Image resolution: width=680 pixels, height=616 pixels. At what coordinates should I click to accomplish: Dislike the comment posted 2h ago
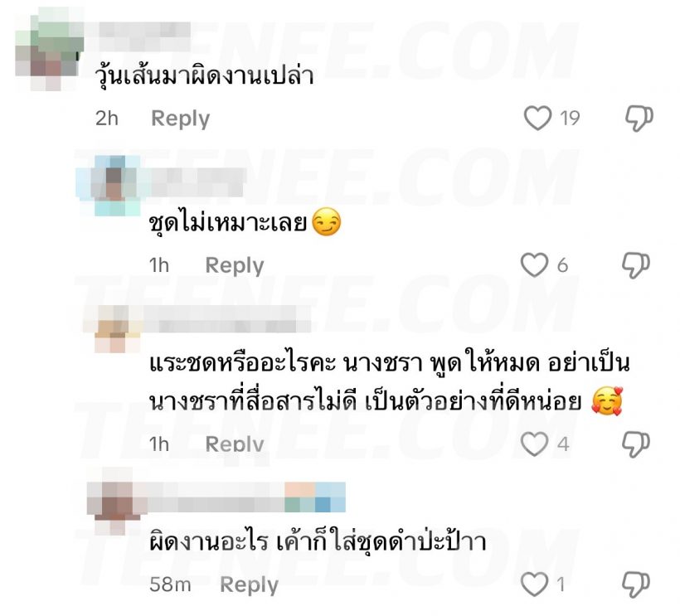click(639, 118)
